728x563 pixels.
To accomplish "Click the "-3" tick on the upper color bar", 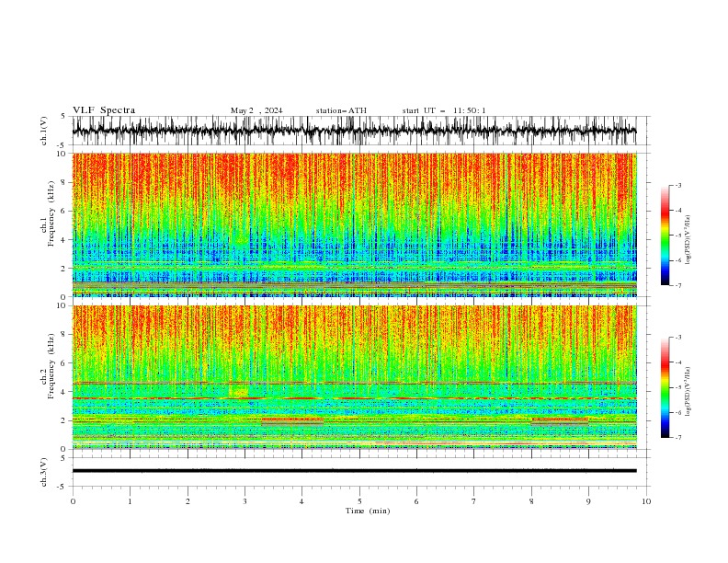I will click(x=677, y=185).
